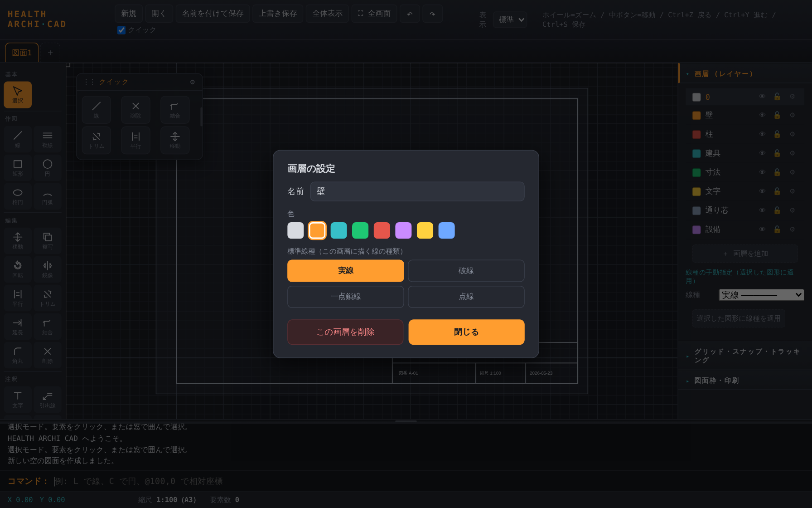The height and width of the screenshot is (508, 812).
Task: Use the 鏡像 mirror tool
Action: (48, 269)
